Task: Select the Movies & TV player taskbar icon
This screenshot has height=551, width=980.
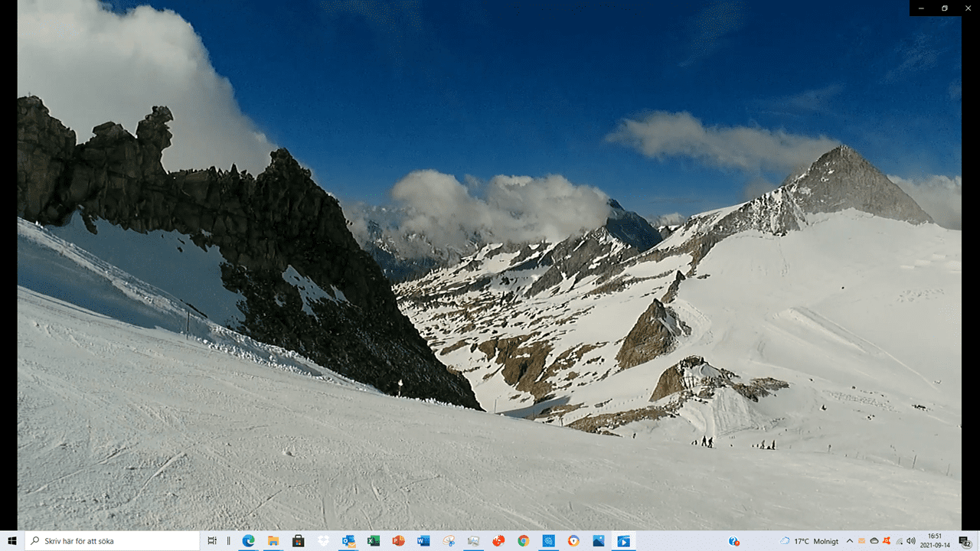Action: click(623, 541)
